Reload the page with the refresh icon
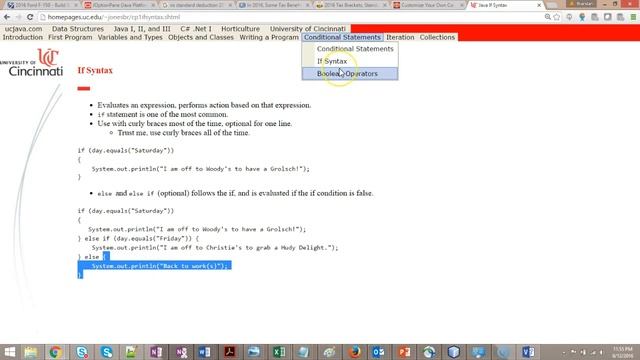The width and height of the screenshot is (640, 360). pos(30,17)
